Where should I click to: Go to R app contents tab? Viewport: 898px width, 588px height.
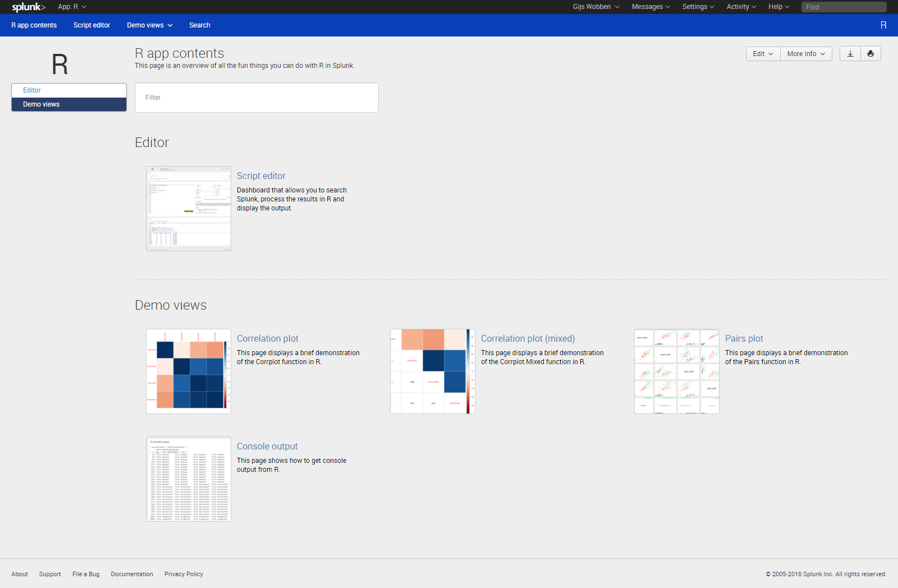coord(34,25)
